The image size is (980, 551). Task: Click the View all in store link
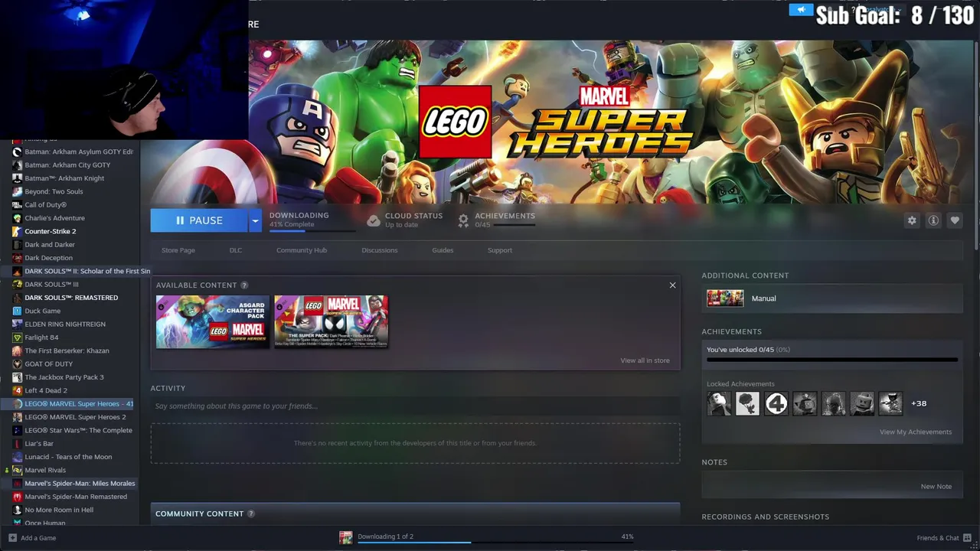click(x=645, y=360)
